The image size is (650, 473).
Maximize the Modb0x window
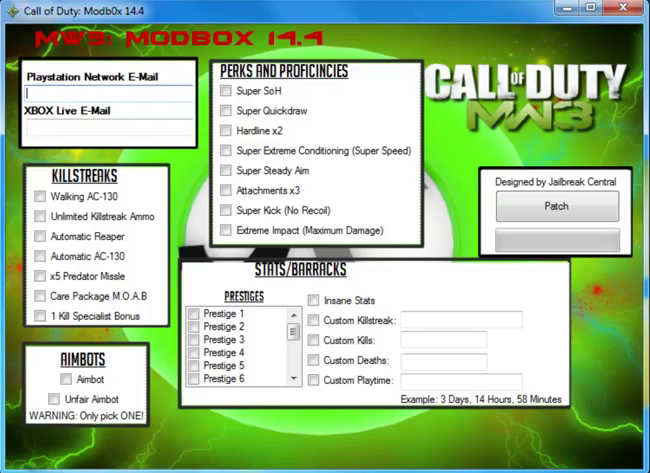(591, 7)
